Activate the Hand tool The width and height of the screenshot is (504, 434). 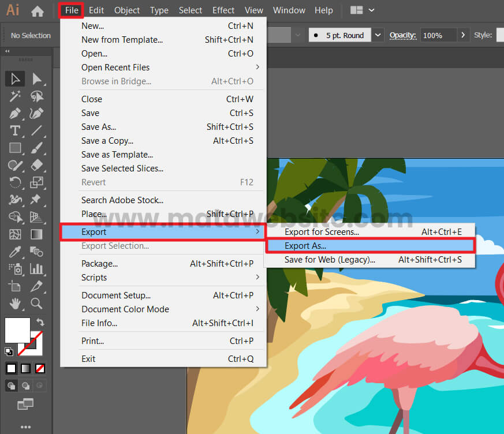(15, 303)
